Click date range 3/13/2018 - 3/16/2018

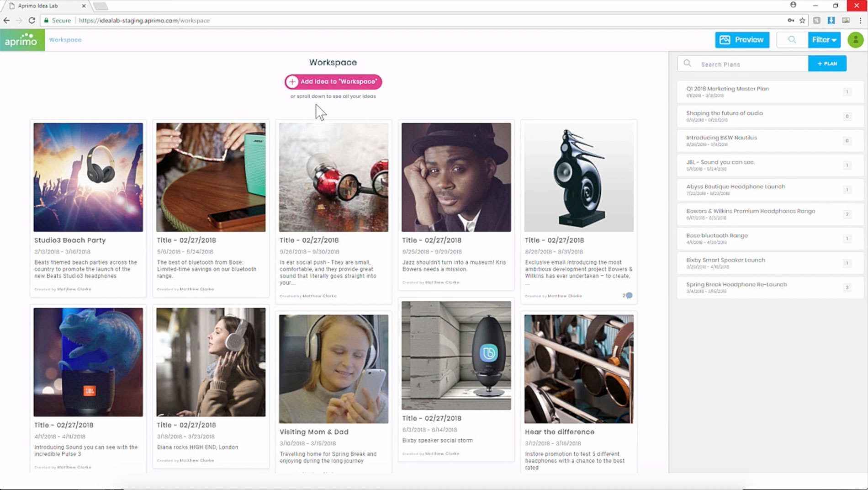[x=62, y=251]
